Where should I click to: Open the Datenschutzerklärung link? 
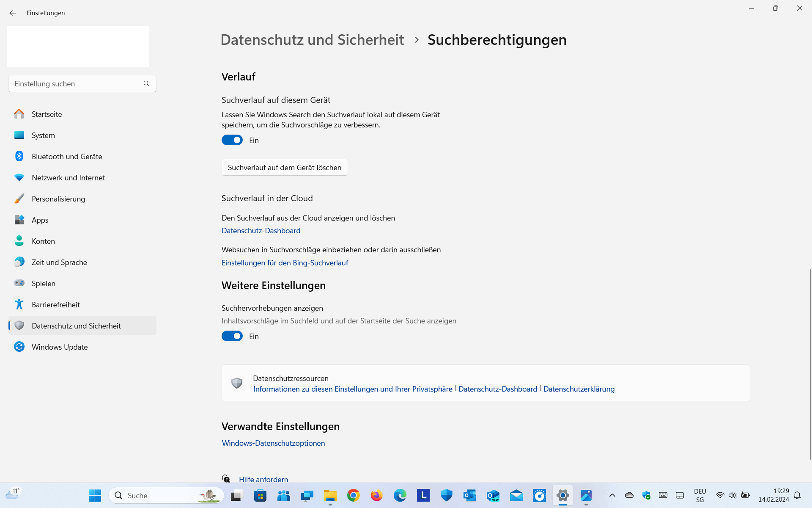pyautogui.click(x=579, y=389)
